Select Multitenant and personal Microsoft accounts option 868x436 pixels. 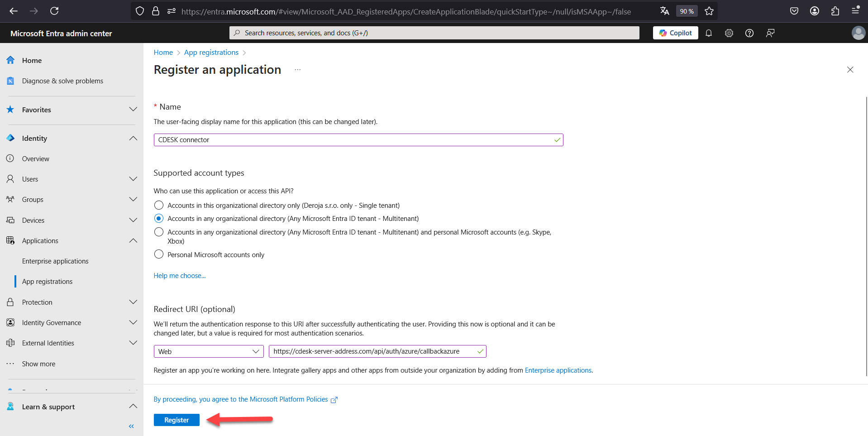click(x=159, y=232)
